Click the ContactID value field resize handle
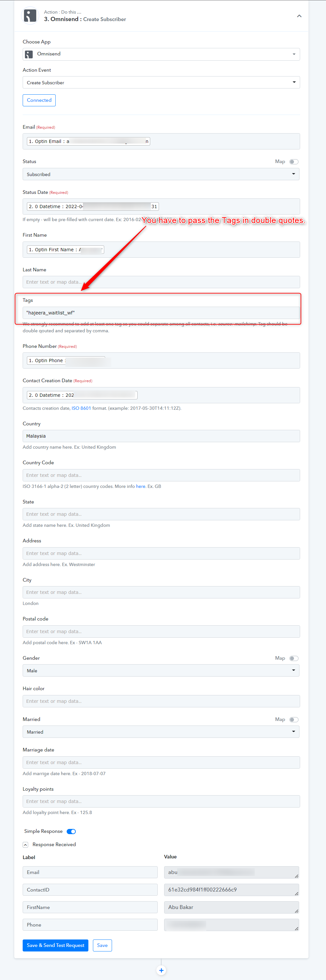 point(296,894)
